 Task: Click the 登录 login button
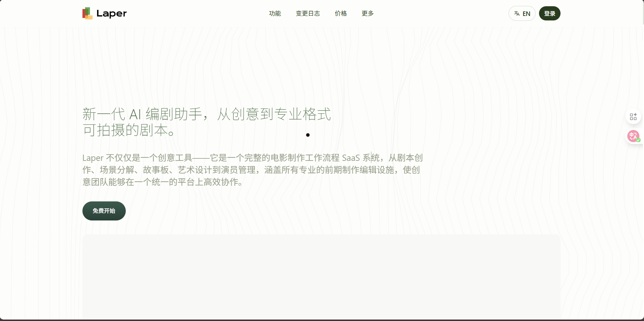(550, 14)
